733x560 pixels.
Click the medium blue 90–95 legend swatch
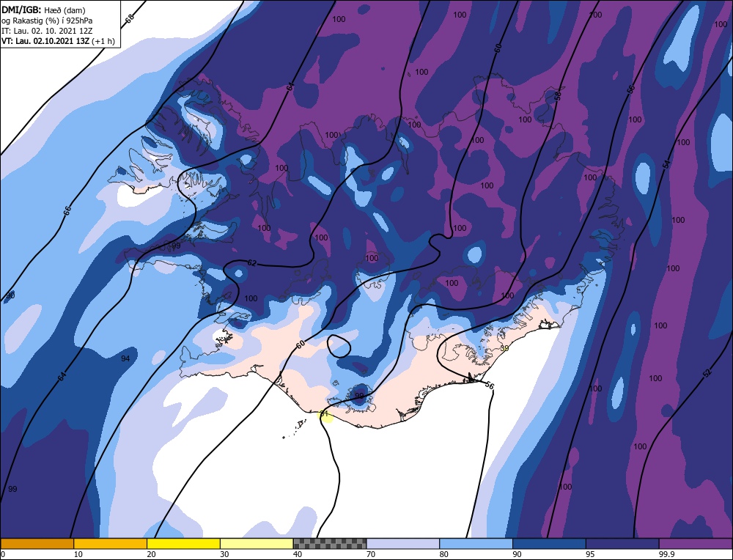point(549,543)
